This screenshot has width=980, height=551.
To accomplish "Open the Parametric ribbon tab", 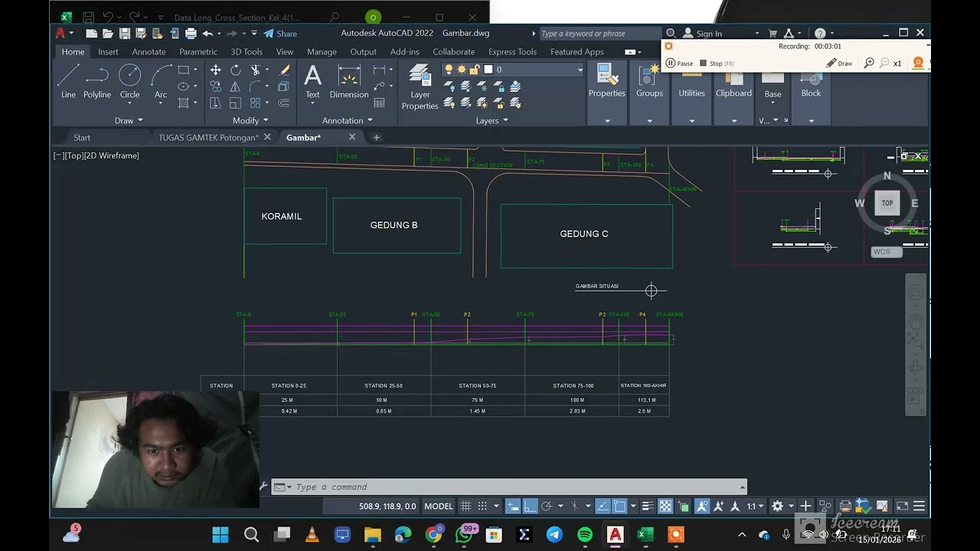I will point(198,51).
